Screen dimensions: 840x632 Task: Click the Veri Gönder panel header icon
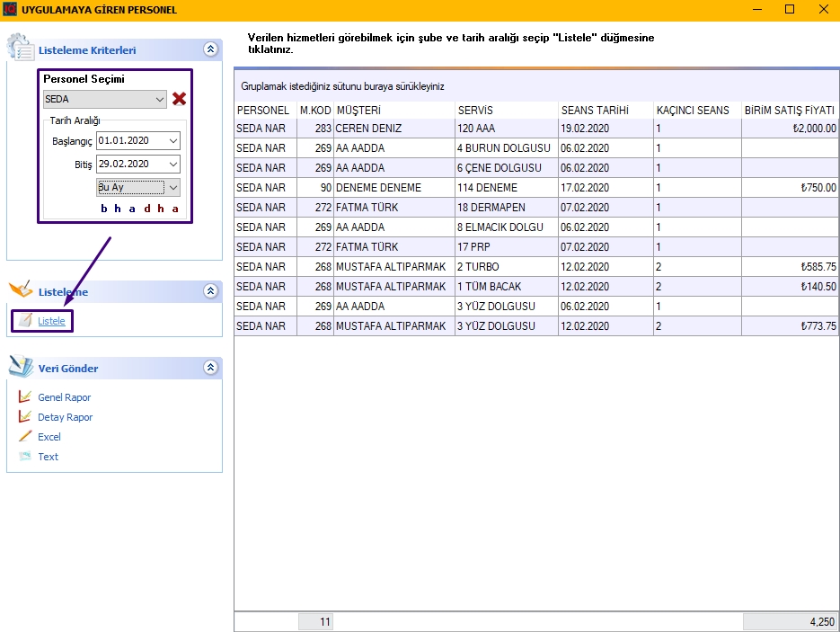click(x=21, y=367)
